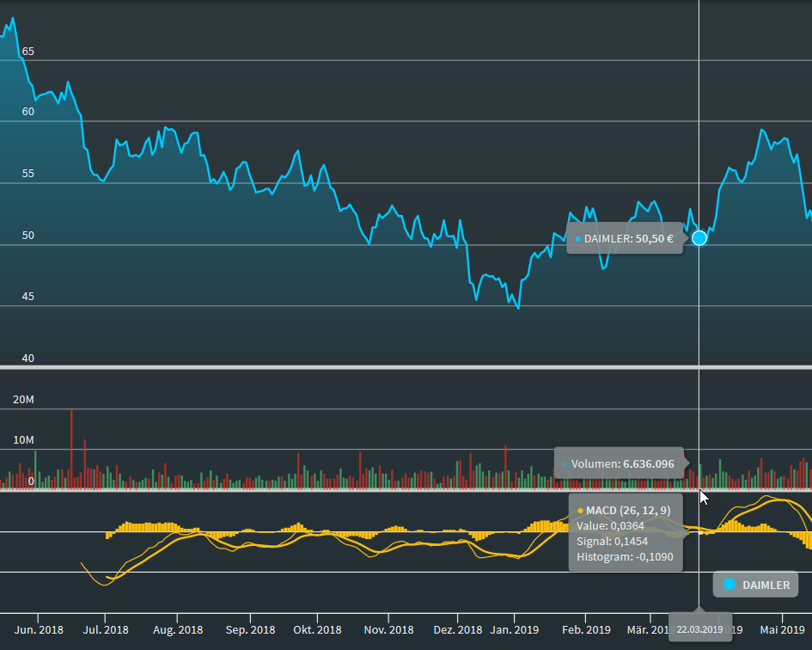Click the Jun. 2018 label on the time axis
This screenshot has height=650, width=812.
tap(38, 629)
